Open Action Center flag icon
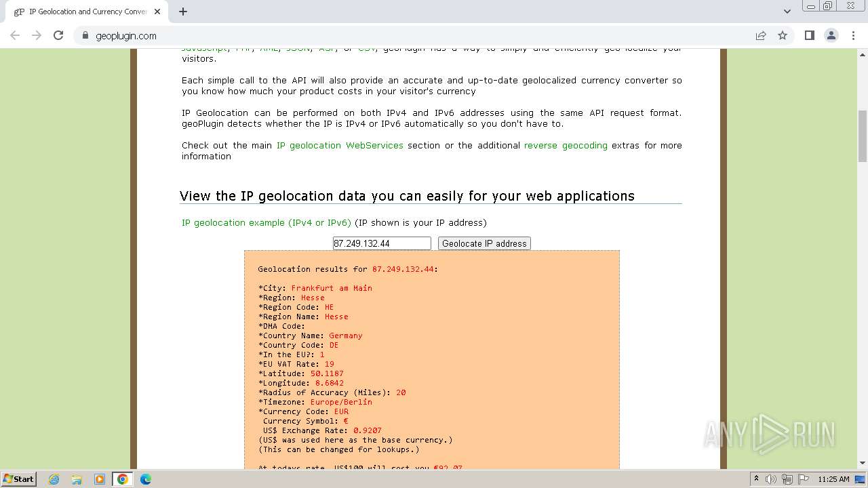Image resolution: width=868 pixels, height=488 pixels. click(x=803, y=479)
